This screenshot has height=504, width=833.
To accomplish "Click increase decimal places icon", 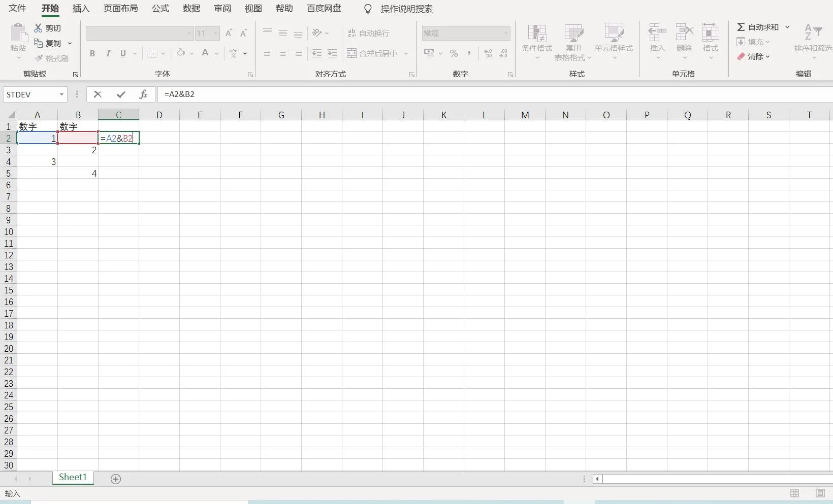I will tap(488, 53).
